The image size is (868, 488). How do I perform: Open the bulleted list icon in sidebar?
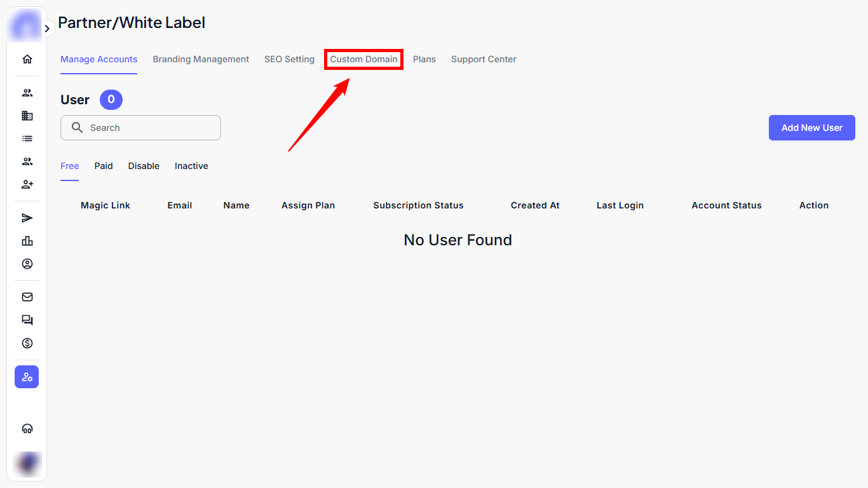pos(27,139)
